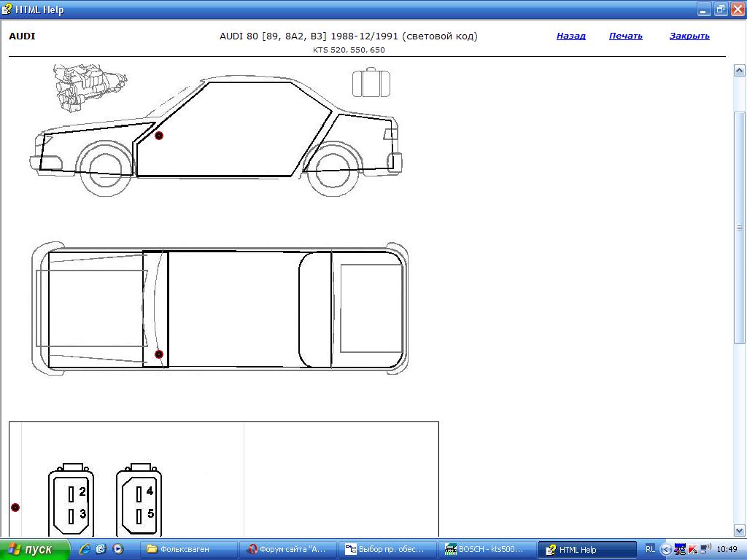Print the page with Печать link
Viewport: 747px width, 560px height.
click(625, 36)
